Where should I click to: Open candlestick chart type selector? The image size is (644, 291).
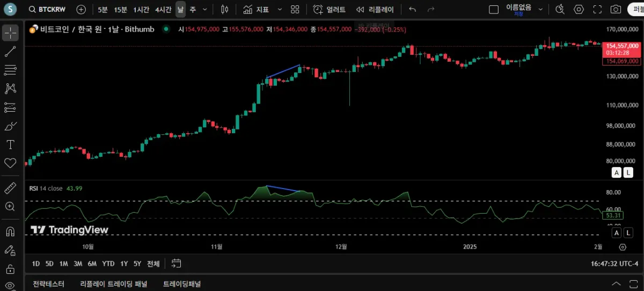[x=224, y=9]
